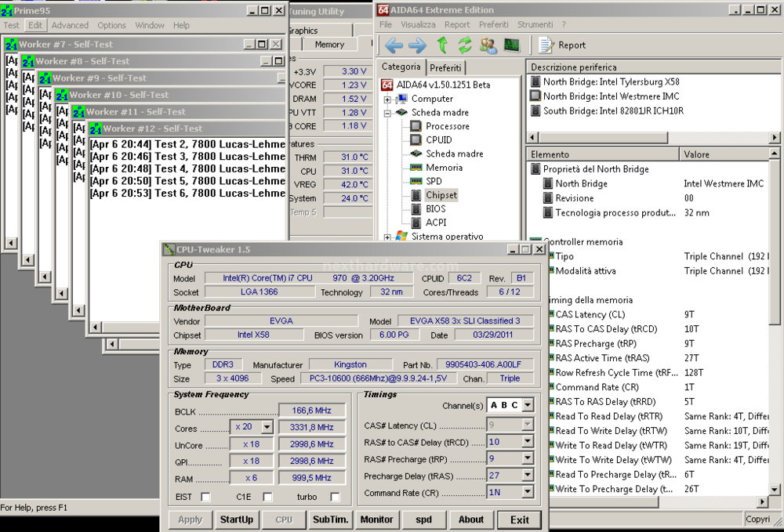Click AIDA64 device list horizontal scrollbar
This screenshot has width=784, height=532.
click(x=654, y=137)
